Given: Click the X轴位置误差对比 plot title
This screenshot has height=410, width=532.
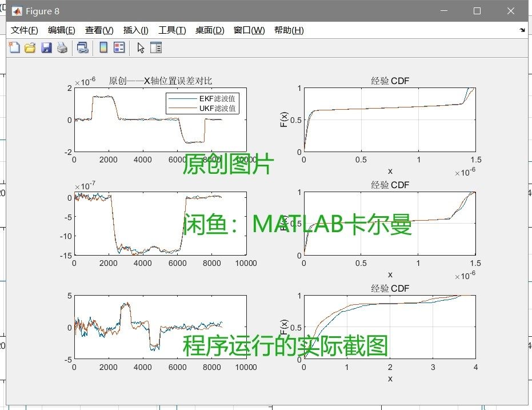Looking at the screenshot, I should coord(161,81).
